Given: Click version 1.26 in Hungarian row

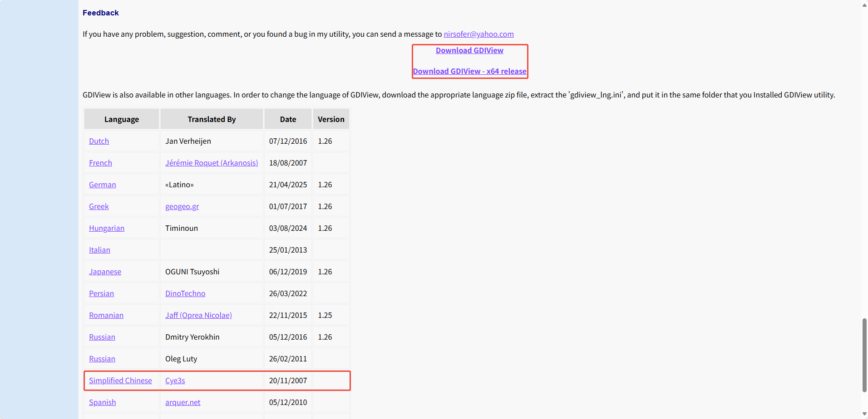Looking at the screenshot, I should pos(325,228).
